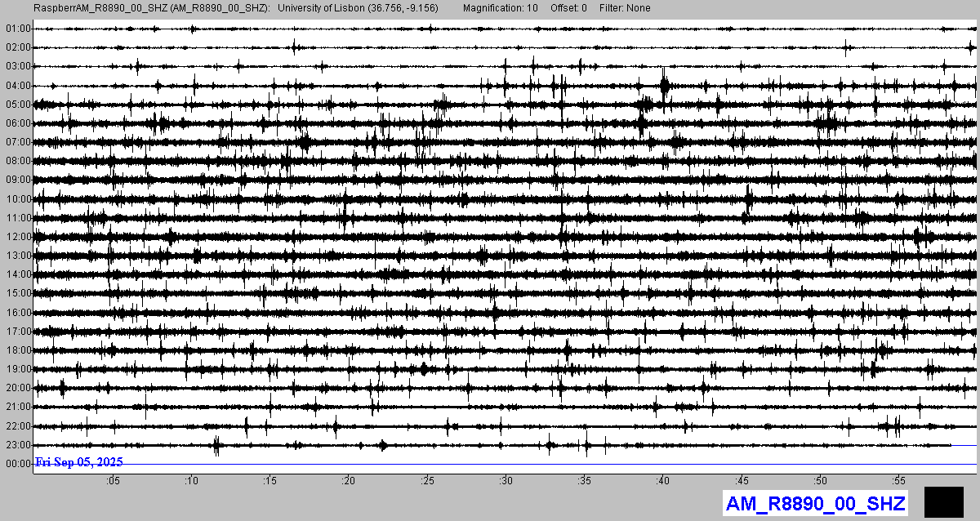Click the :45 minute axis tick label
This screenshot has width=980, height=521.
(x=742, y=480)
